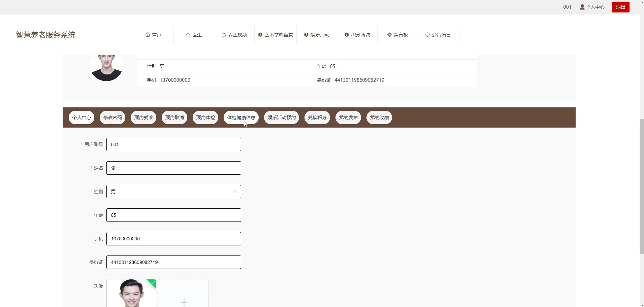
Task: Select the 我的收藏 tab
Action: (x=379, y=117)
